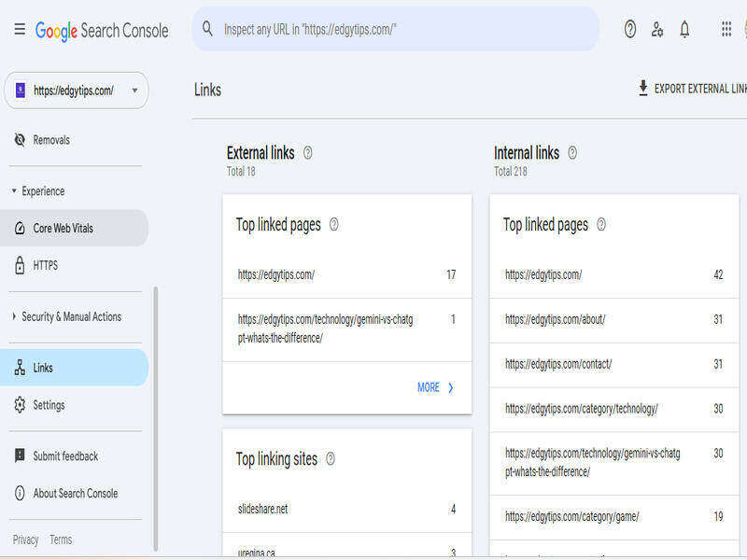
Task: Open internal category/game/ row
Action: pos(614,517)
